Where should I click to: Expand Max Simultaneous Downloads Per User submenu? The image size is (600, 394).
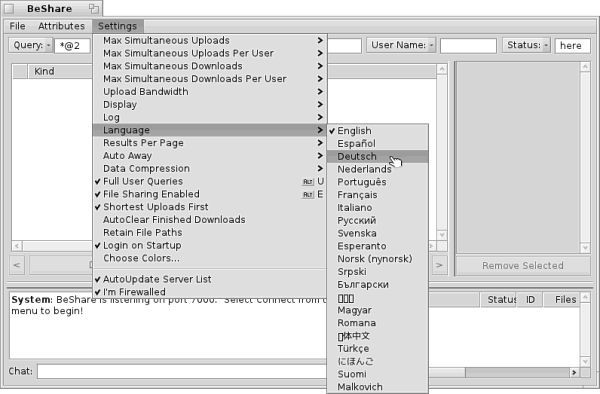(210, 79)
